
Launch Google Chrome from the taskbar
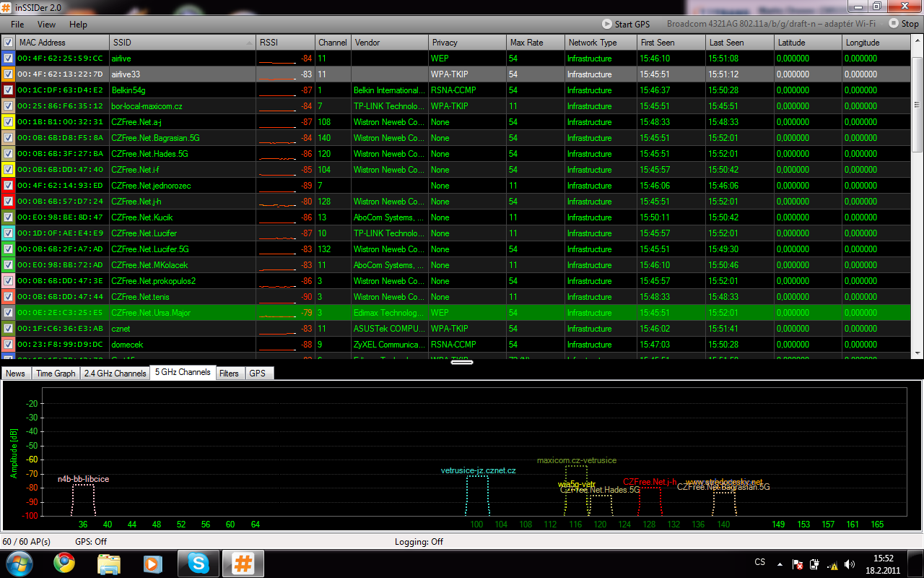coord(64,563)
